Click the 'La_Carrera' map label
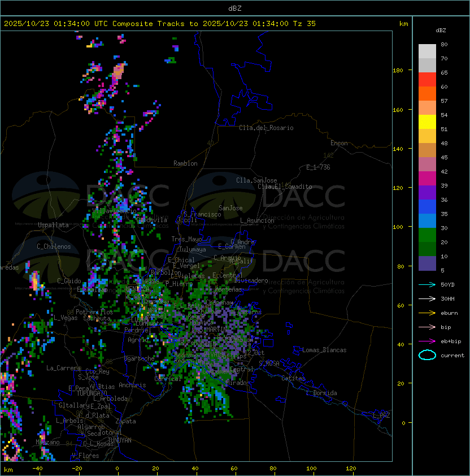 tap(63, 368)
